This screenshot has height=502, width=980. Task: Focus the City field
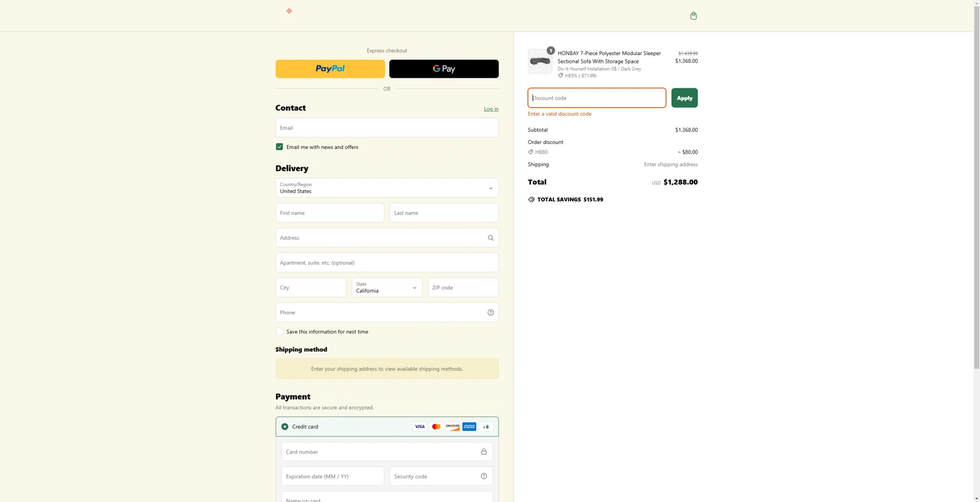311,288
